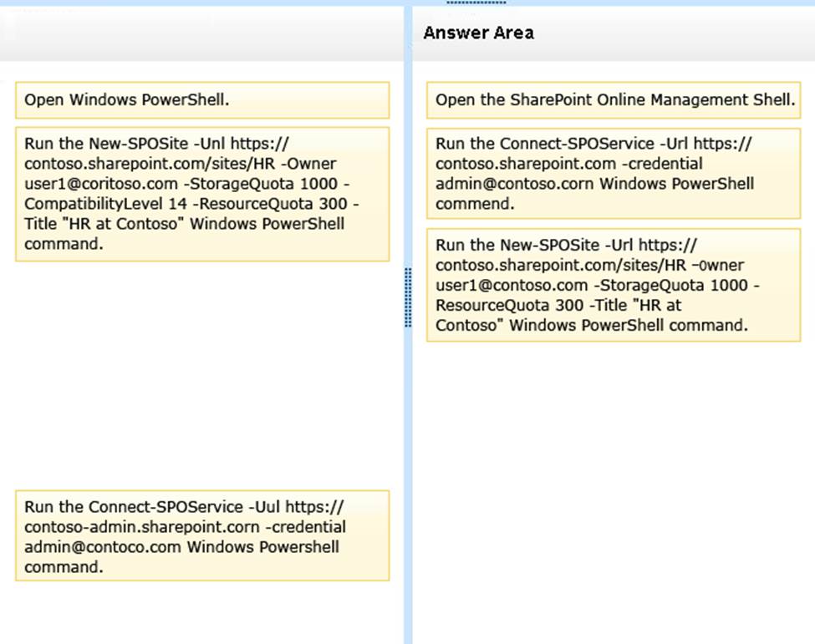Click the dotted grip handle at top edge
Image resolution: width=815 pixels, height=644 pixels.
point(476,3)
